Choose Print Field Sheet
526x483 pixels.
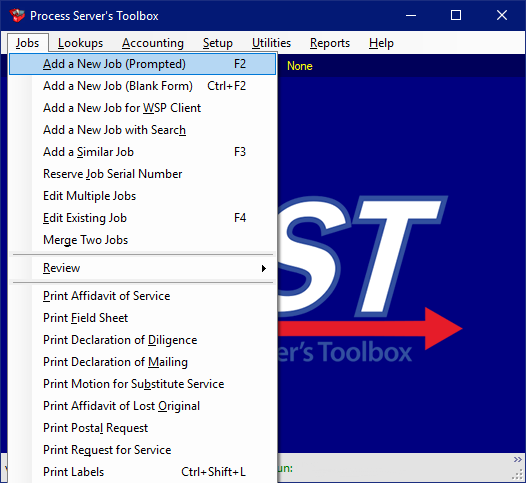[x=143, y=318]
